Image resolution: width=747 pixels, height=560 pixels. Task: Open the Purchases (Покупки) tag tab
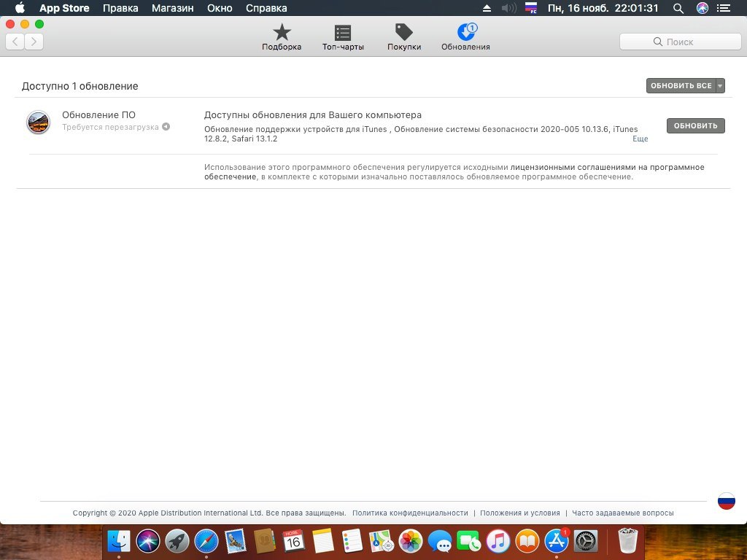click(x=404, y=37)
